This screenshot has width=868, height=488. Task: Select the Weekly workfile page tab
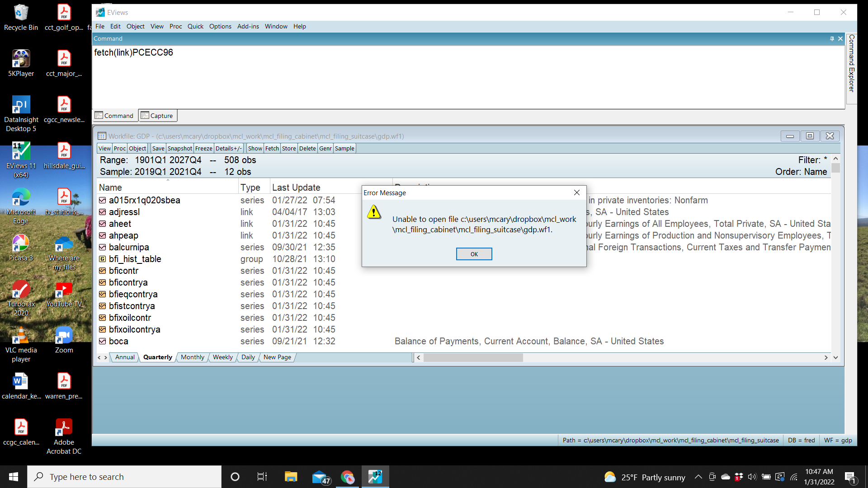pos(223,357)
